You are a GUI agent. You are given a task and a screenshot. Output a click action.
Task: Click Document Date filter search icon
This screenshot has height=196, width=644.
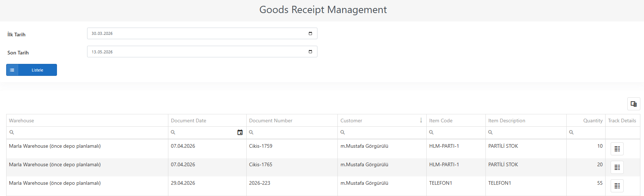[x=173, y=132]
